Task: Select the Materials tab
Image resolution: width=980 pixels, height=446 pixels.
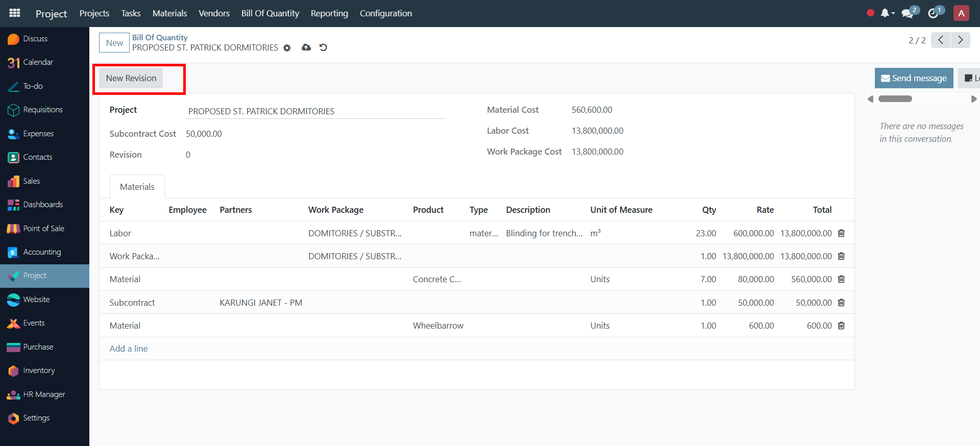Action: [137, 187]
